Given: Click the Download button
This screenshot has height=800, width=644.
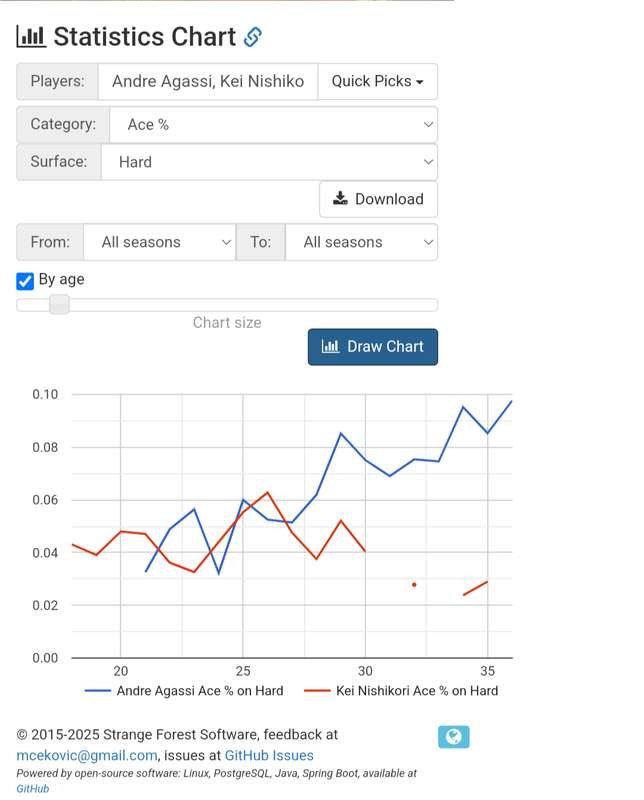Looking at the screenshot, I should 379,199.
